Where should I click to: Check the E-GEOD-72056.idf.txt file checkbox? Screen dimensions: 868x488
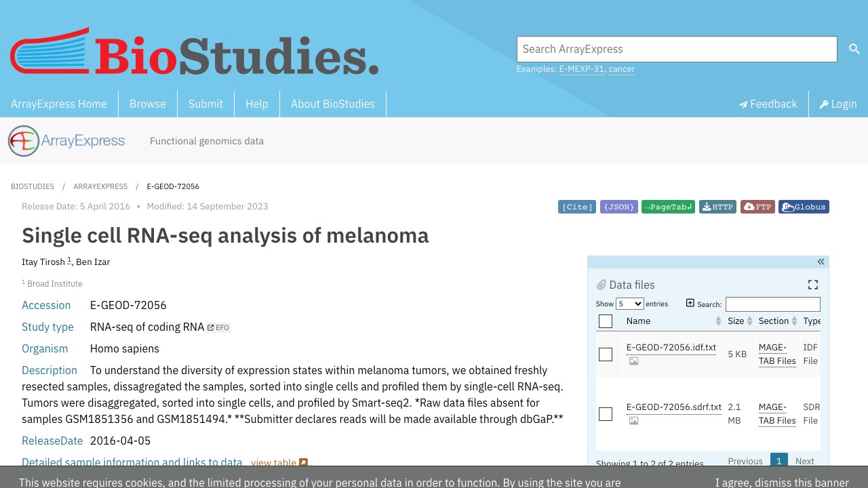[606, 354]
